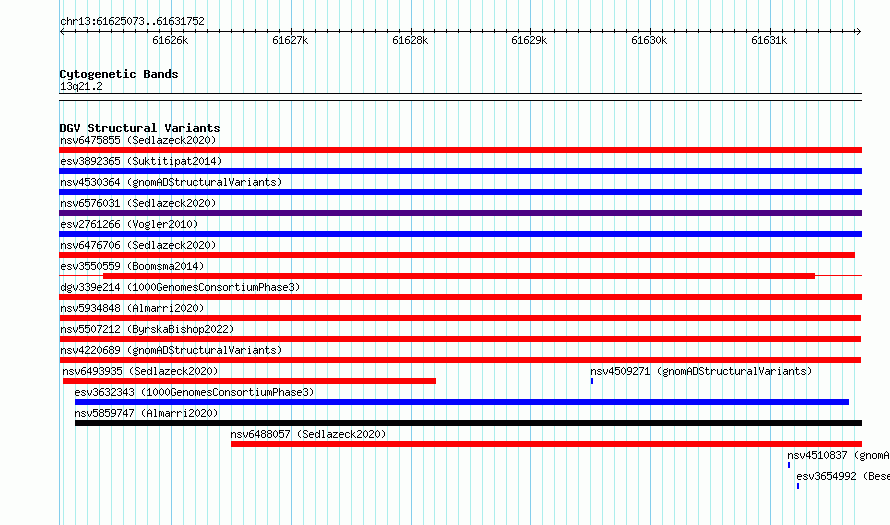Open the nsv5507212 (ByrskaBishop2022) label

click(147, 329)
